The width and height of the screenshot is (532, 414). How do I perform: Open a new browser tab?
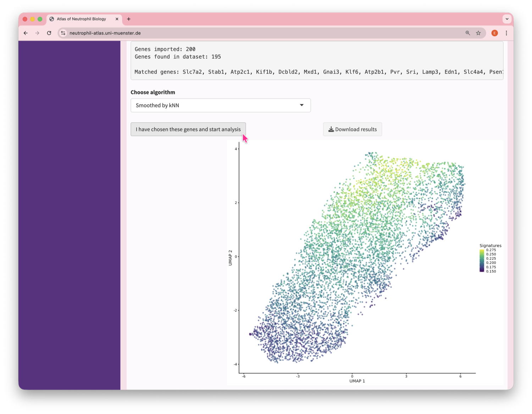(129, 19)
